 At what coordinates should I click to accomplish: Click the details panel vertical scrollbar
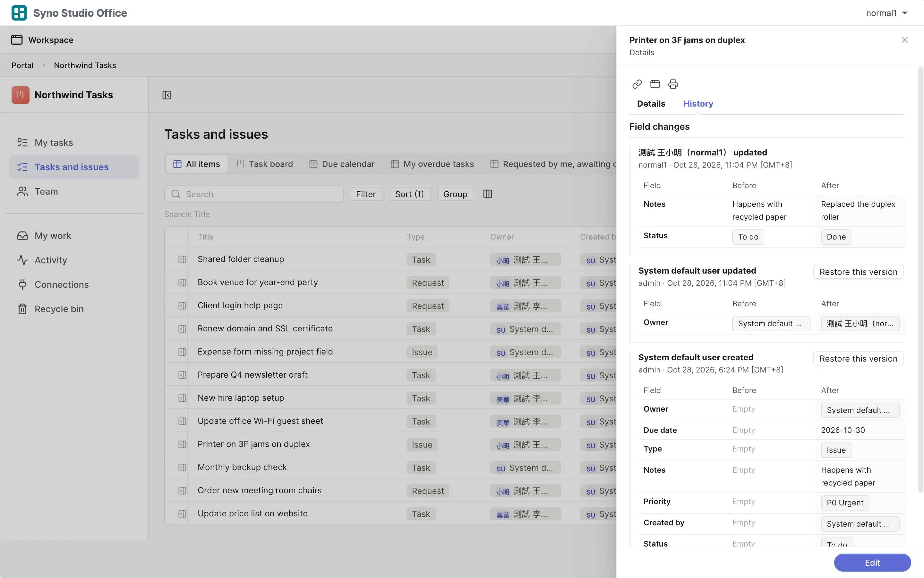click(x=920, y=280)
